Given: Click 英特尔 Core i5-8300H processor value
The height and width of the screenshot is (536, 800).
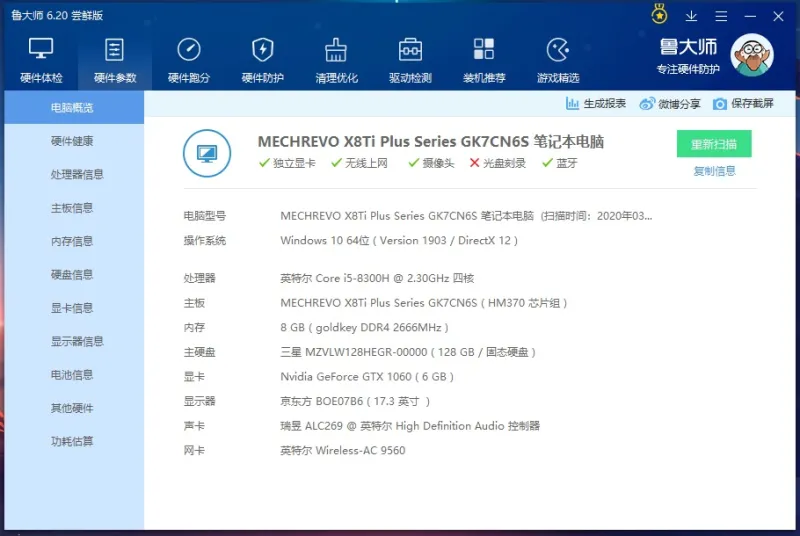Looking at the screenshot, I should (x=377, y=278).
